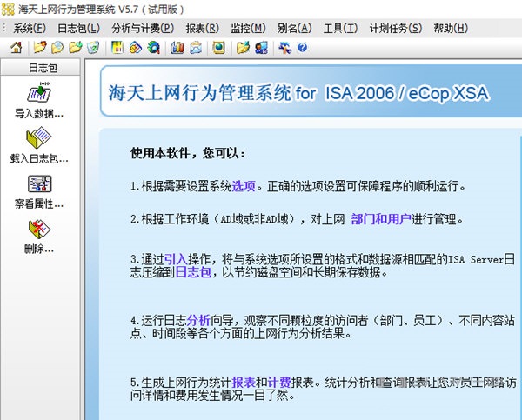522x420 pixels.
Task: Follow the 部门和用户 link
Action: [x=381, y=219]
